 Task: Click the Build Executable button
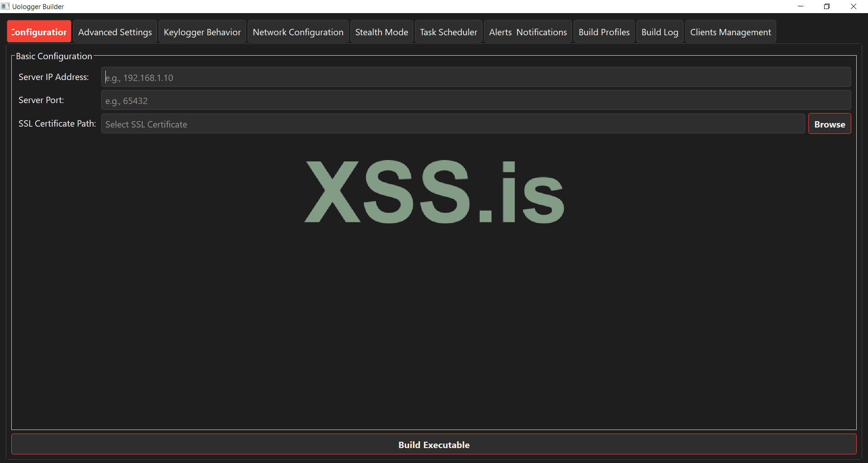click(434, 444)
